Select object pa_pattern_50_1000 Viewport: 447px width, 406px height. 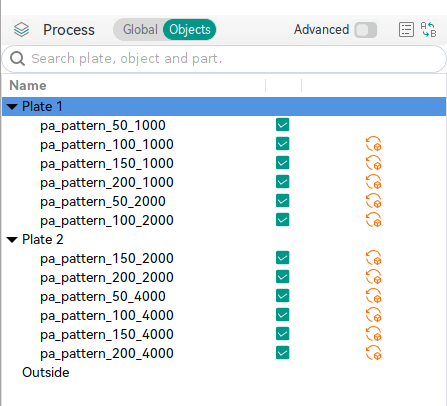[x=103, y=126]
